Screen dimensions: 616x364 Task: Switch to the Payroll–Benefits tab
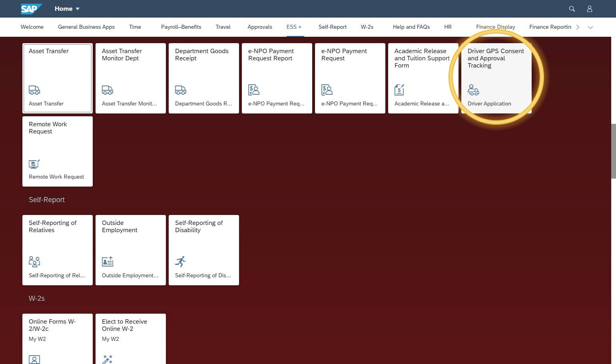(181, 27)
